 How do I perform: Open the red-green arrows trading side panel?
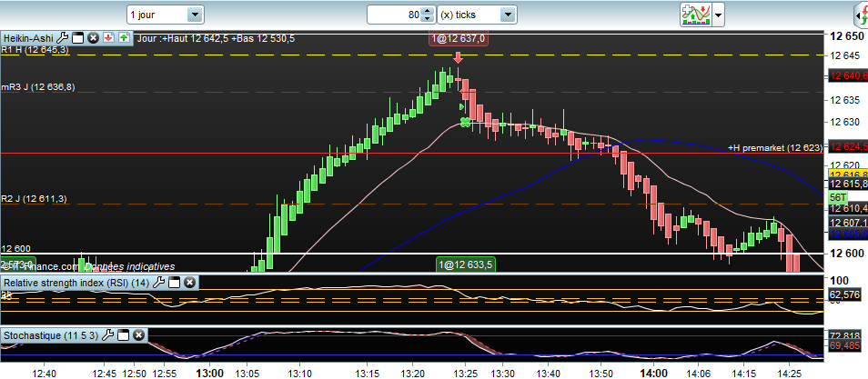[862, 15]
